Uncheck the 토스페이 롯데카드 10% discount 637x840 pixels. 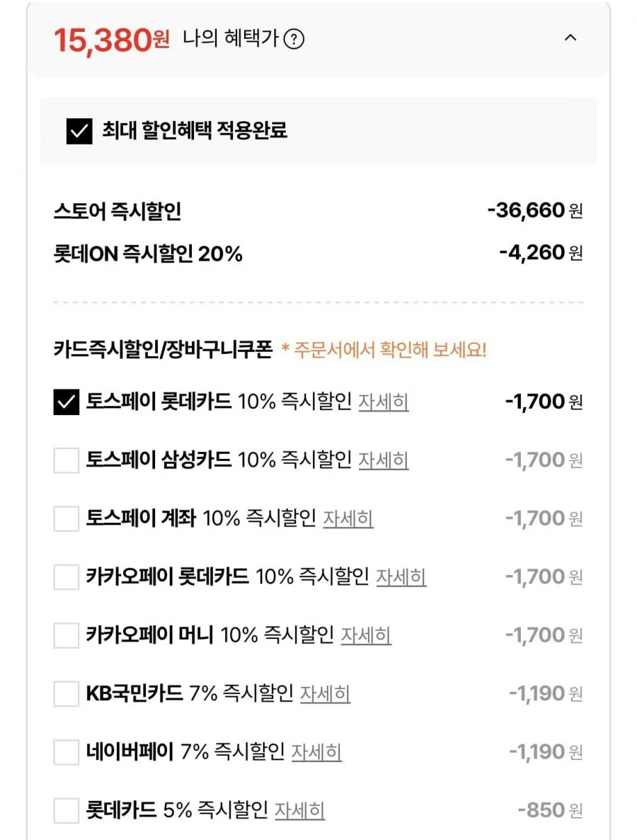coord(67,402)
